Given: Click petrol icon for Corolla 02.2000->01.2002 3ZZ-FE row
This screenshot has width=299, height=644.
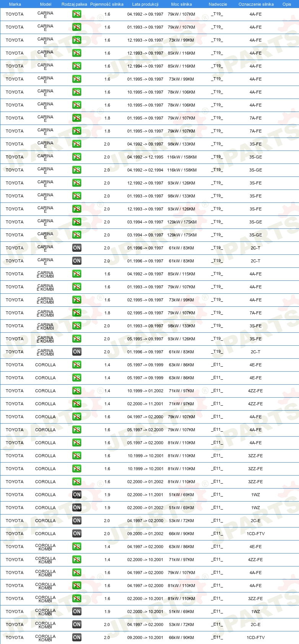Looking at the screenshot, I should click(x=77, y=482).
